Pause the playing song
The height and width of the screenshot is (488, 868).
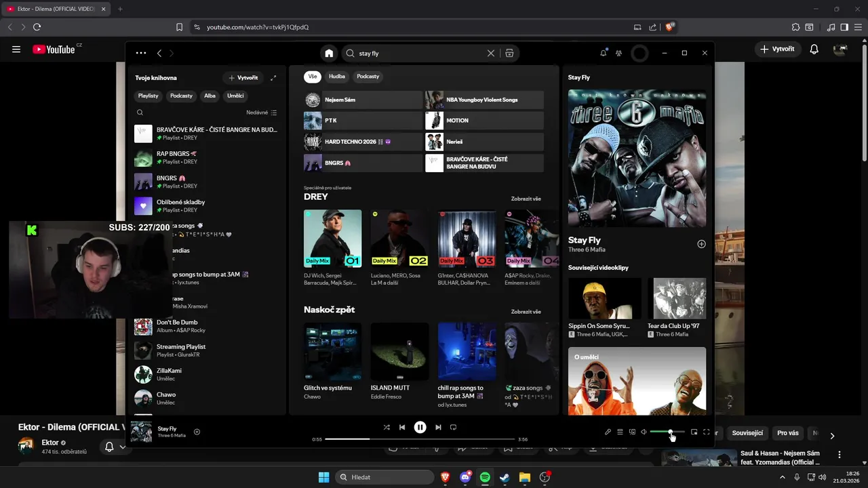pyautogui.click(x=420, y=427)
